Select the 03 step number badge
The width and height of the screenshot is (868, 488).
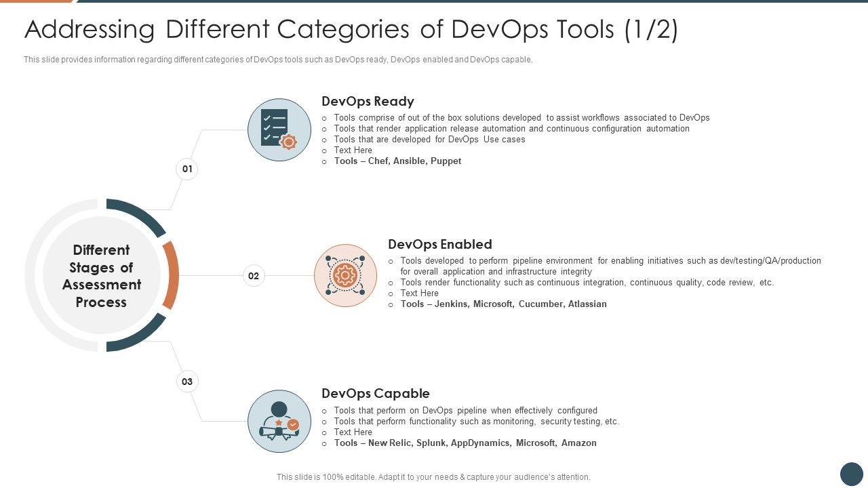pos(187,382)
